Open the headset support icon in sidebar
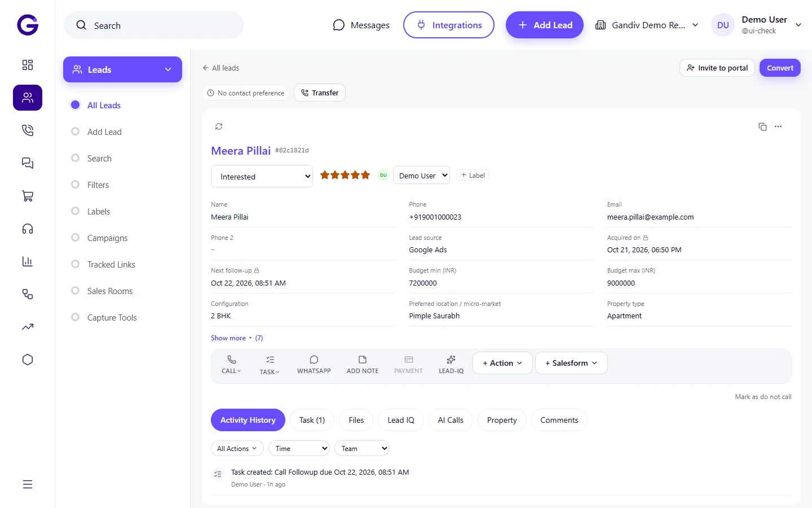Viewport: 812px width, 508px height. [28, 229]
